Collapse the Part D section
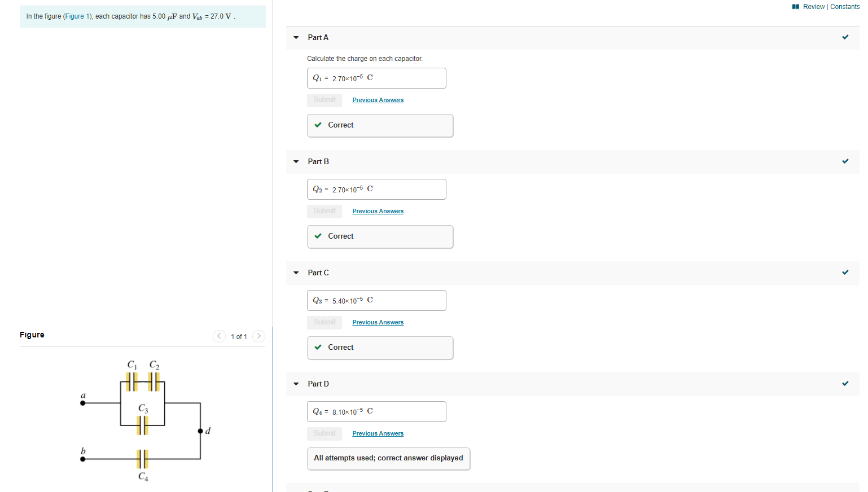Screen dimensions: 868x492 296,384
